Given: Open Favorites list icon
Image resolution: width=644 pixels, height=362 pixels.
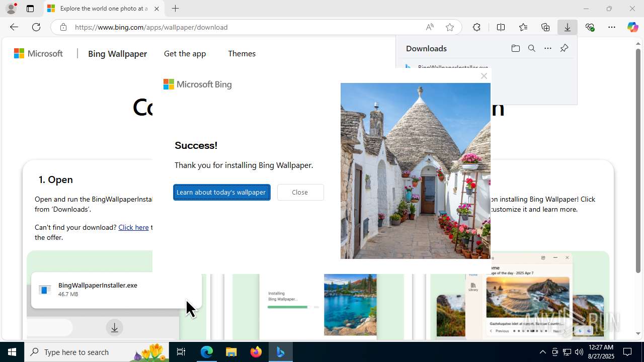Looking at the screenshot, I should [523, 27].
